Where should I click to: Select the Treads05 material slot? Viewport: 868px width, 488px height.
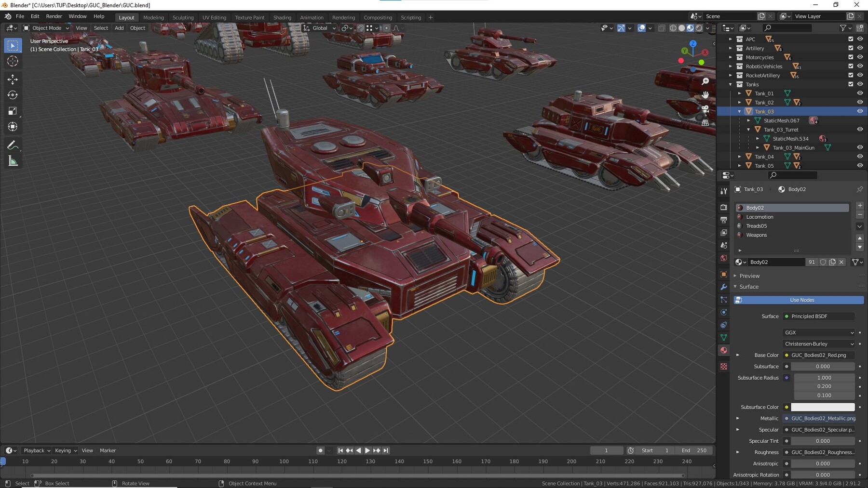766,225
